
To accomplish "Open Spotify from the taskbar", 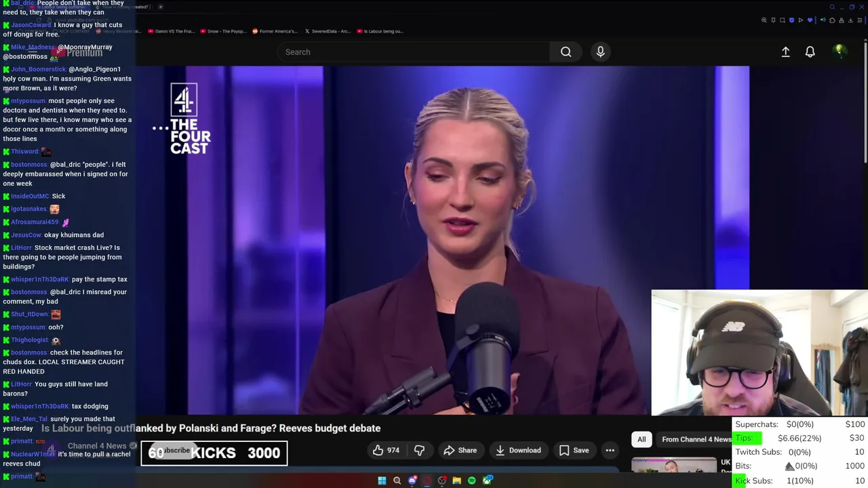I will click(x=472, y=481).
